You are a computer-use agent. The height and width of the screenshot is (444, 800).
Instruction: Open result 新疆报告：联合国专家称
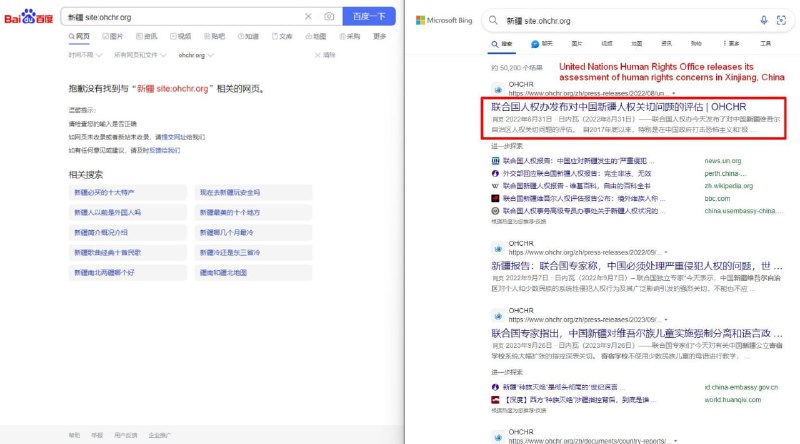click(x=636, y=266)
